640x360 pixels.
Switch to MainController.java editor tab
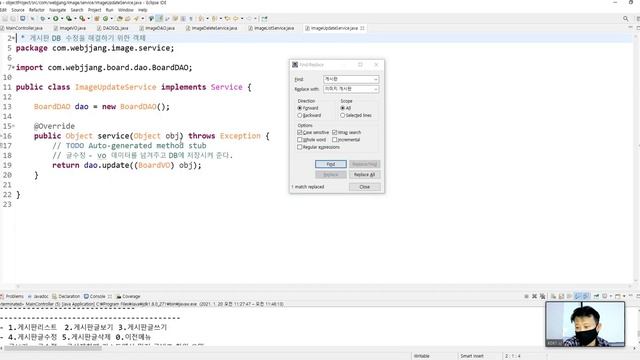point(22,28)
